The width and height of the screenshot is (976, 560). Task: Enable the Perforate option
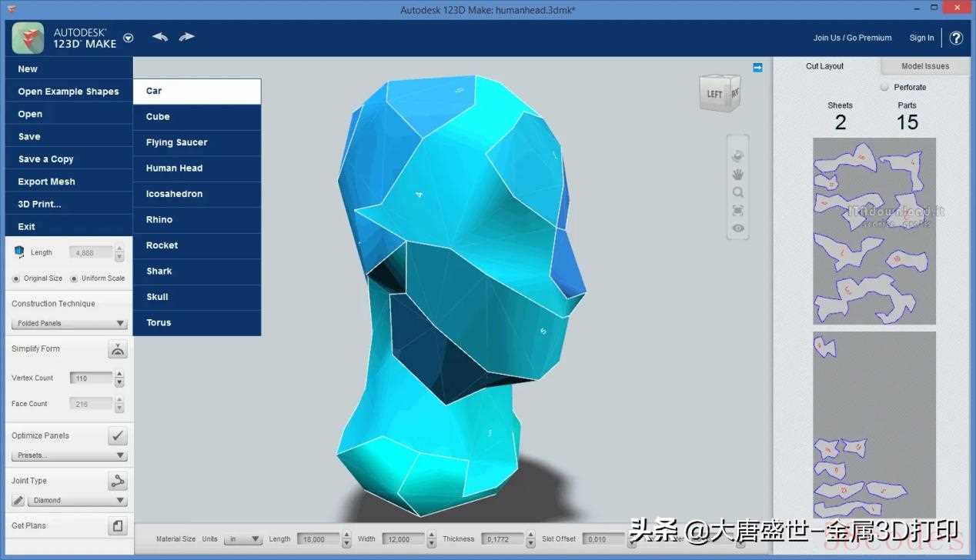click(884, 88)
